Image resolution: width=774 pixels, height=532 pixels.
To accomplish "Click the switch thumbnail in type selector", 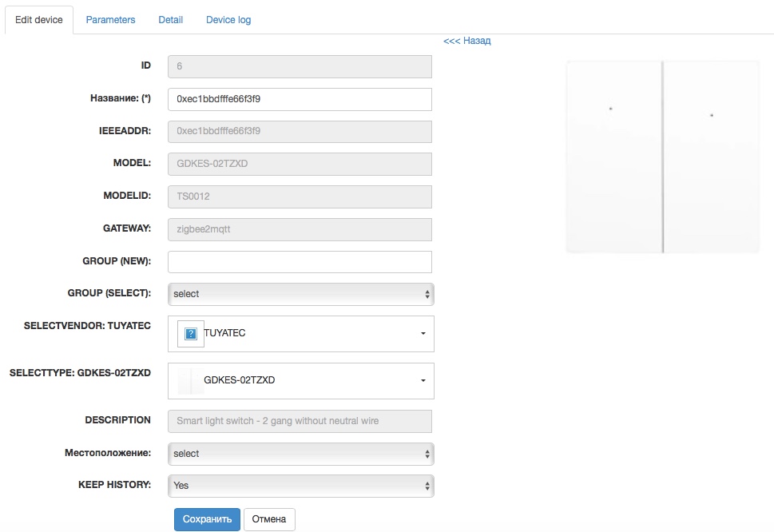I will point(191,381).
